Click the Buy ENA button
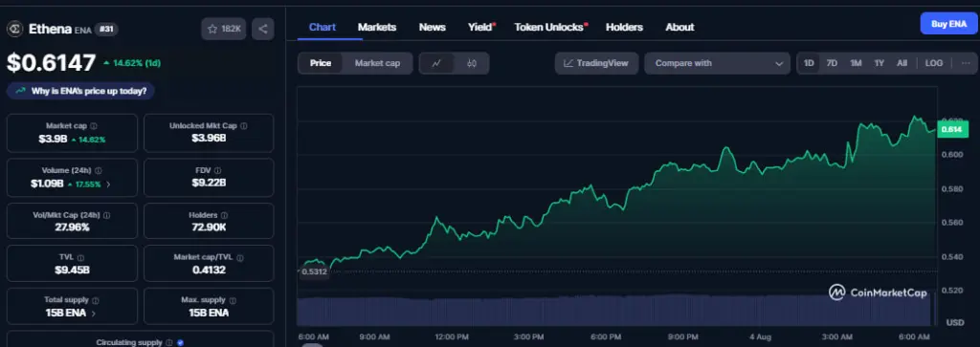The width and height of the screenshot is (980, 347). click(948, 24)
